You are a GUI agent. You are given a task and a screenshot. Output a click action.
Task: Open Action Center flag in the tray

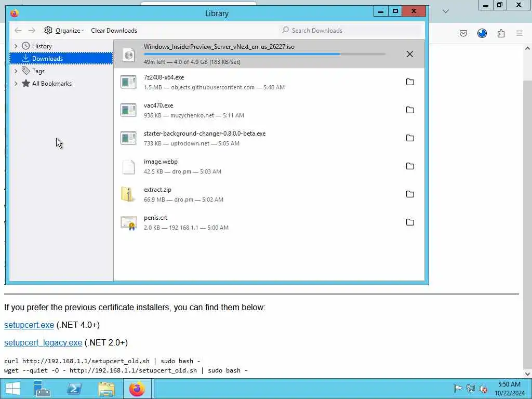458,389
